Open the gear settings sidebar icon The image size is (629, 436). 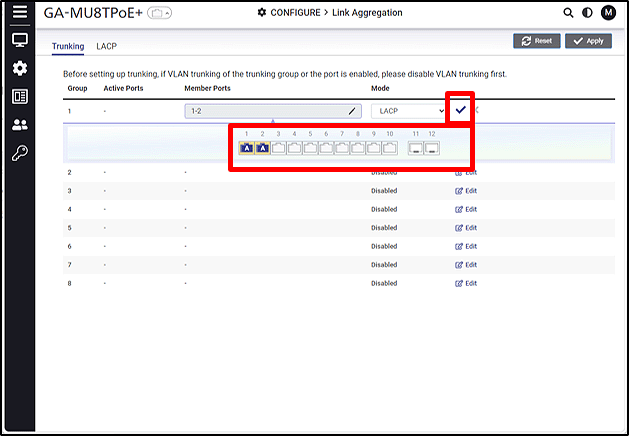tap(20, 68)
